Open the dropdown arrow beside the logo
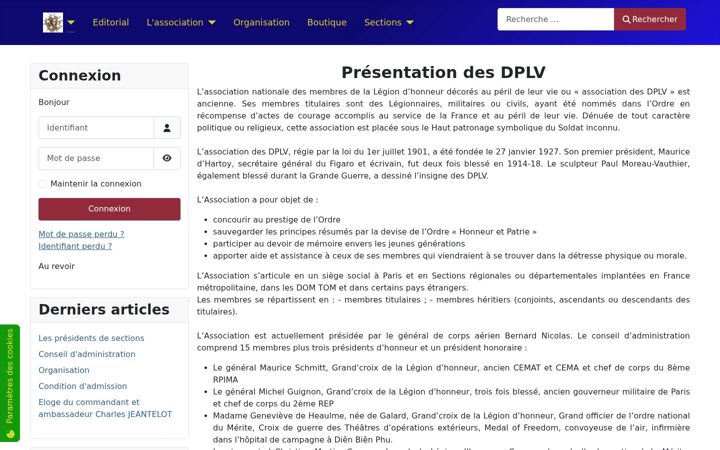Screen dimensions: 720x450 pyautogui.click(x=71, y=22)
